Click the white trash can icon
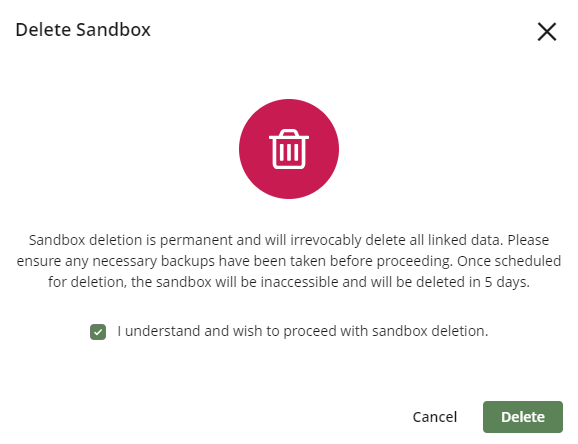This screenshot has height=444, width=578. [x=289, y=149]
